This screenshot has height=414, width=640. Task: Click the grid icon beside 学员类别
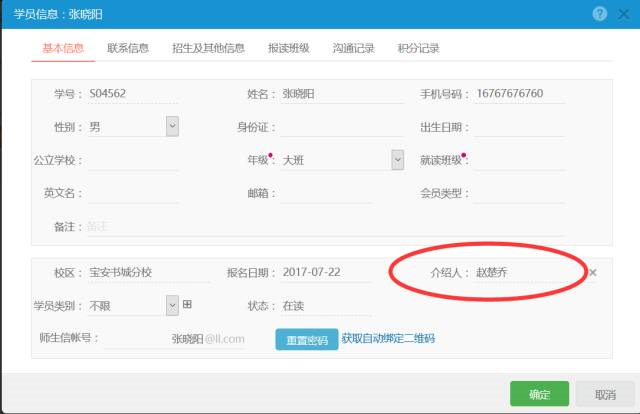click(186, 304)
